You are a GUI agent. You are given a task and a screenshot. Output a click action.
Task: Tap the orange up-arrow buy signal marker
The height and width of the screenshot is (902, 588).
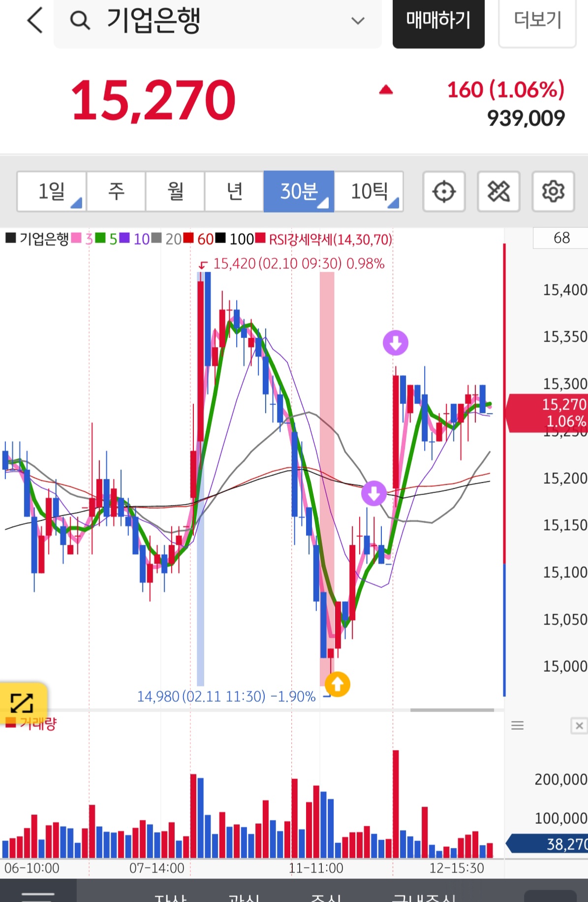click(x=338, y=684)
